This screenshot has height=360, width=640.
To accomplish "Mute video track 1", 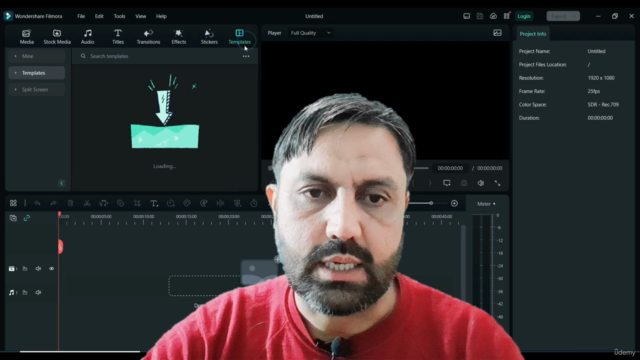I will 38,269.
